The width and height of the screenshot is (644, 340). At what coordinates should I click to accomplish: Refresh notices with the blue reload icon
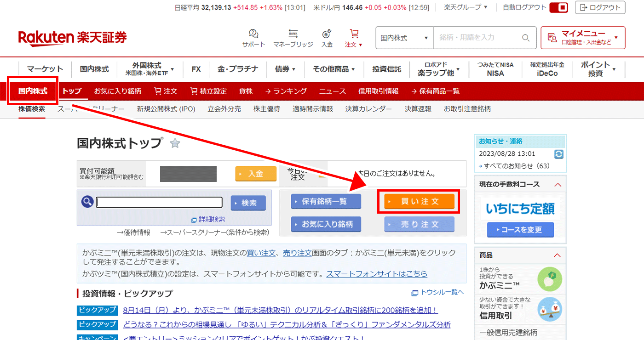pos(559,154)
